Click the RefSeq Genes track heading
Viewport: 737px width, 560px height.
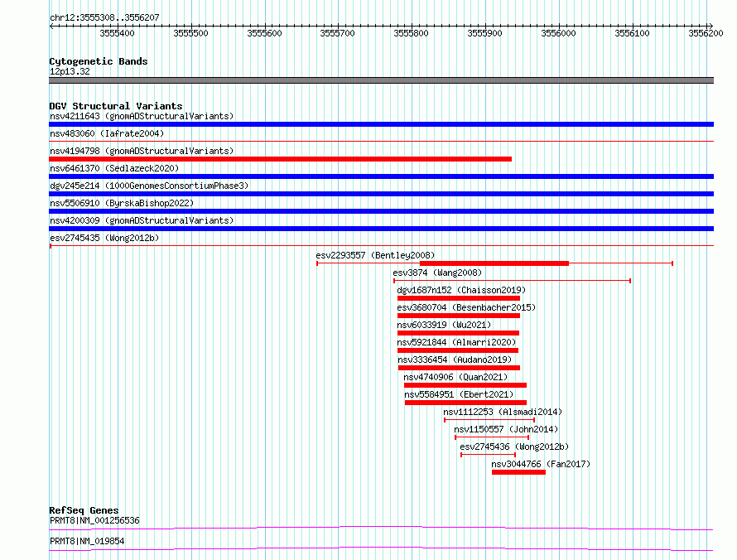(84, 510)
